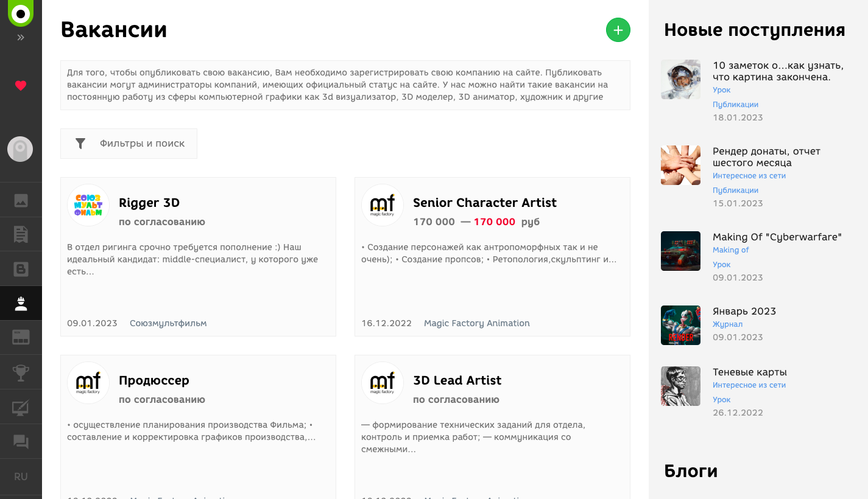This screenshot has width=868, height=499.
Task: Open the Союзмультфильм company link
Action: 168,323
